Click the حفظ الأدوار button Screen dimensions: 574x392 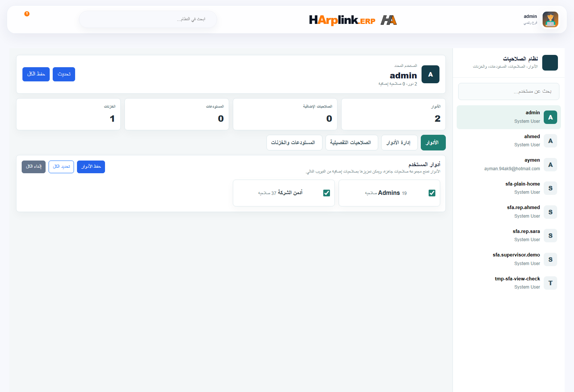tap(91, 167)
